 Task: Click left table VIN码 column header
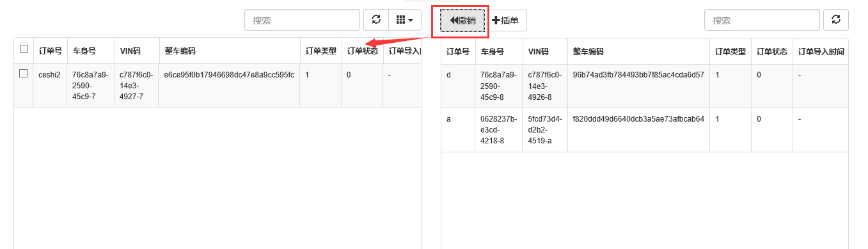click(130, 51)
